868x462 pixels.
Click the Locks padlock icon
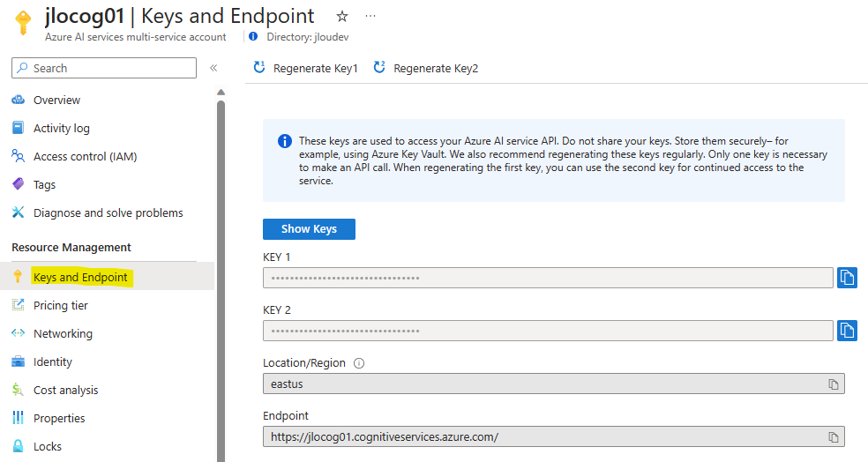pyautogui.click(x=19, y=446)
